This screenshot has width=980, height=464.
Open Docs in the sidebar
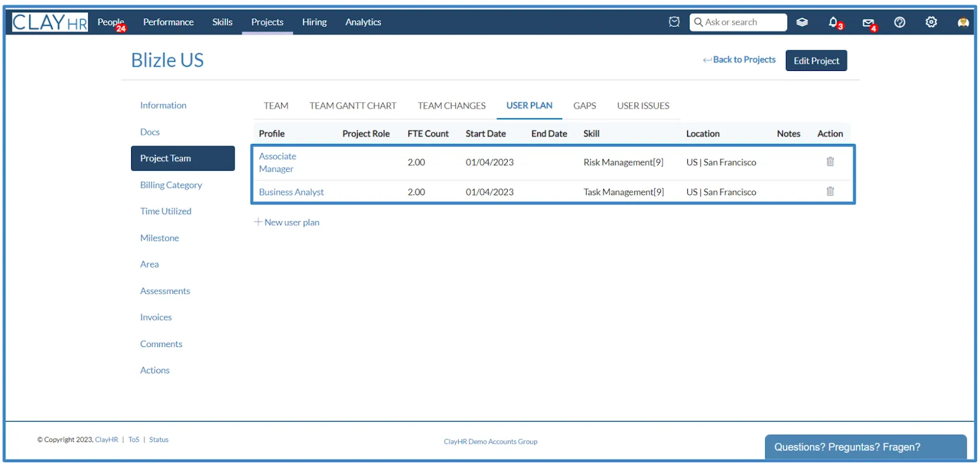[x=149, y=132]
